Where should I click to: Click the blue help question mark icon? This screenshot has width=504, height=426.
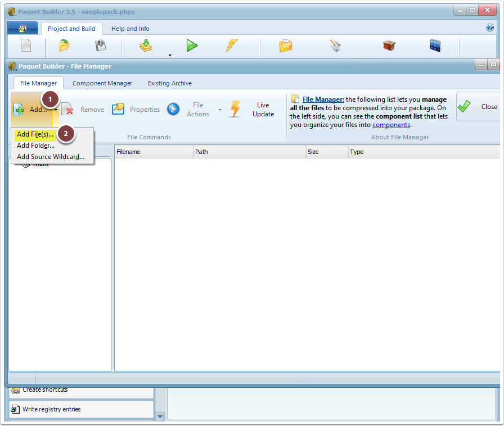[x=489, y=28]
